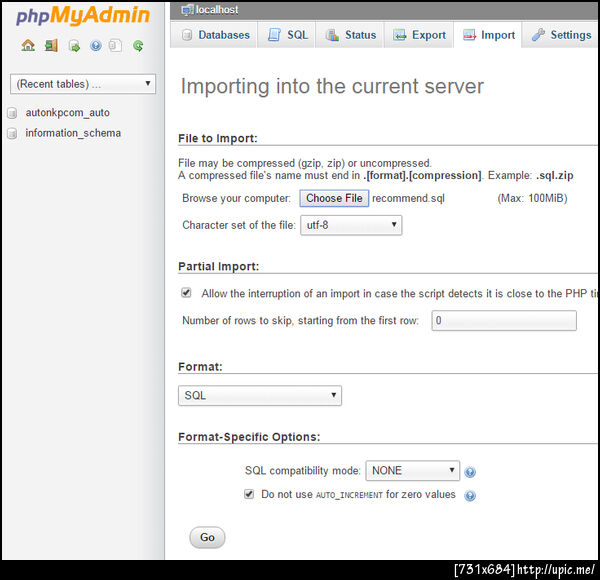Click the Home icon in sidebar

[x=28, y=46]
